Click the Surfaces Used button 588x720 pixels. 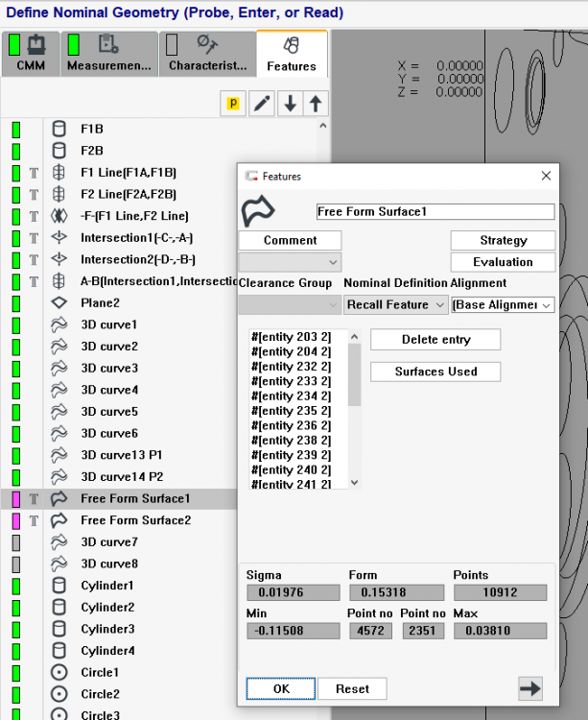(x=435, y=372)
